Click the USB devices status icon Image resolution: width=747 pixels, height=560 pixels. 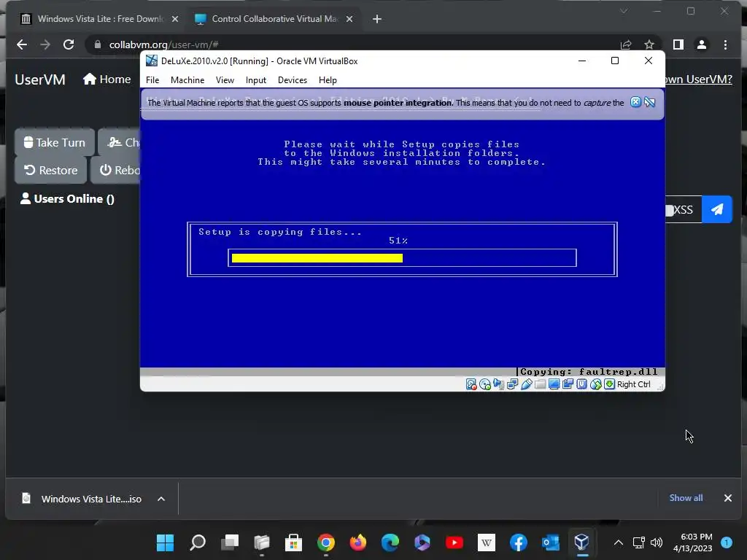coord(527,384)
